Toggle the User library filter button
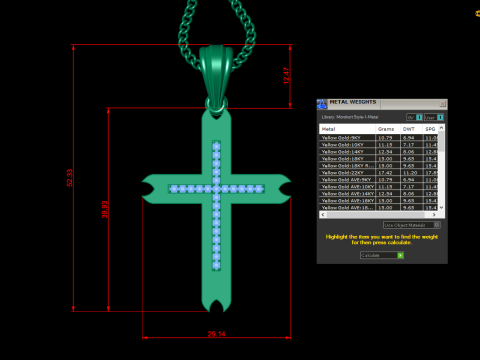This screenshot has height=360, width=480. [x=434, y=117]
